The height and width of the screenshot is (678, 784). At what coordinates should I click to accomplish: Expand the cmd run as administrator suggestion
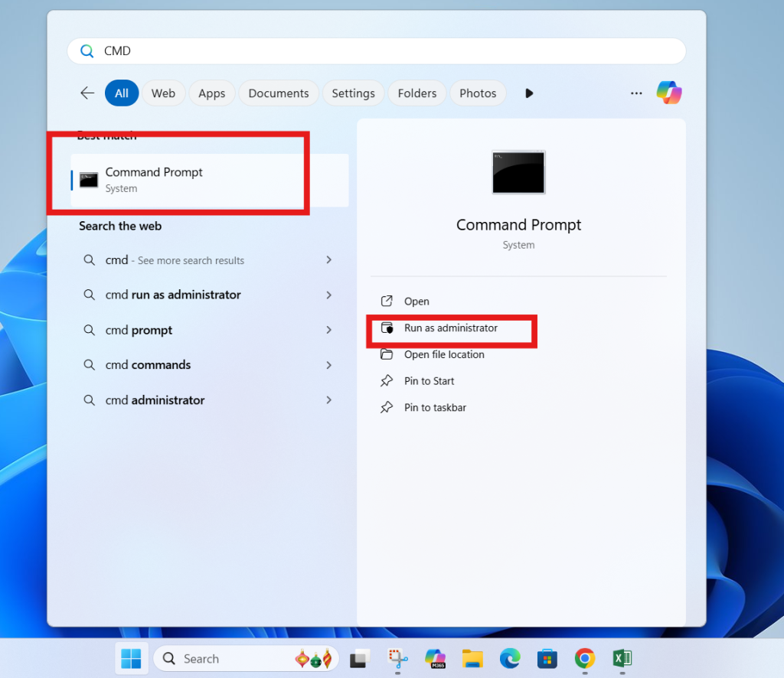(x=328, y=295)
